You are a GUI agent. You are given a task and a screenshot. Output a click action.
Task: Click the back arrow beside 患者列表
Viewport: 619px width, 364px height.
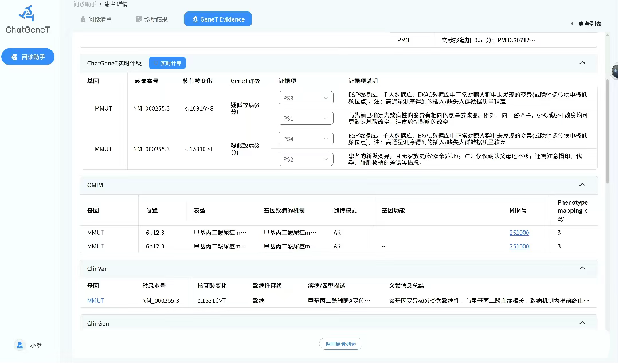click(x=571, y=24)
